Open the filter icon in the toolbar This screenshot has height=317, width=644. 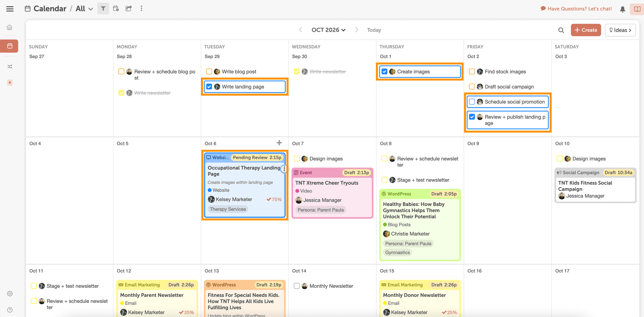pos(103,8)
